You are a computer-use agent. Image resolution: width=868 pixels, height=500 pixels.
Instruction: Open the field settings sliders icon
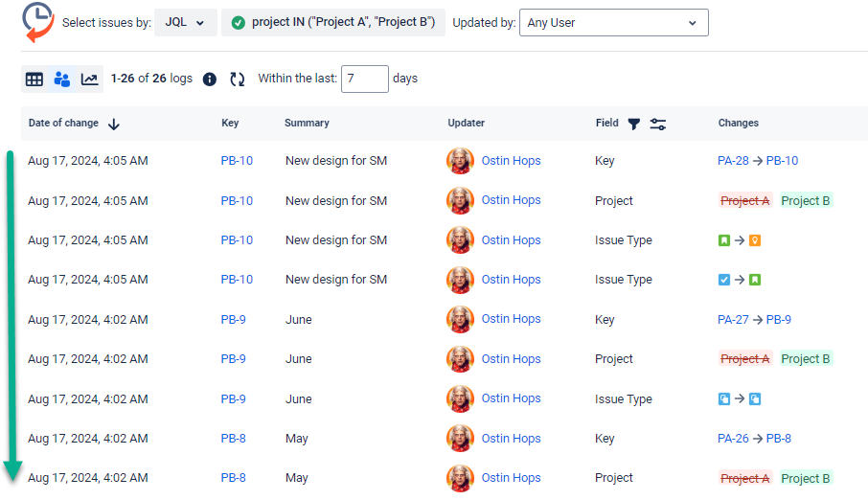click(x=658, y=124)
